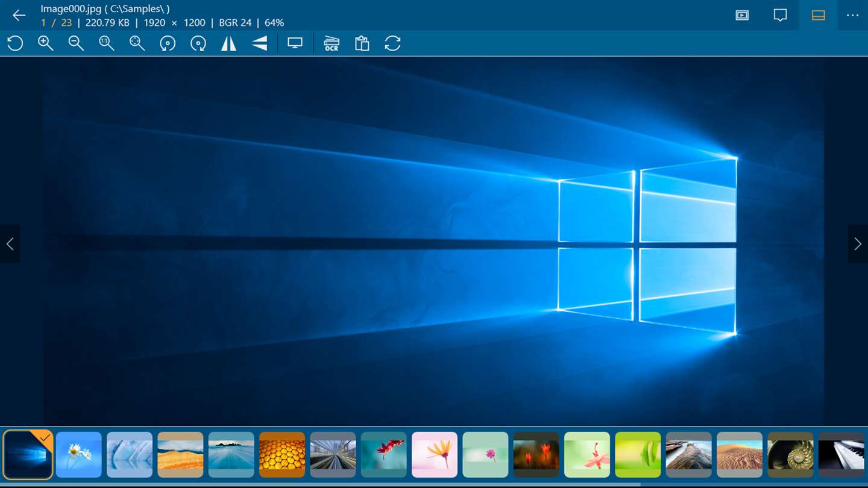Viewport: 868px width, 488px height.
Task: Click the 220.79 KB file size
Action: pos(107,23)
